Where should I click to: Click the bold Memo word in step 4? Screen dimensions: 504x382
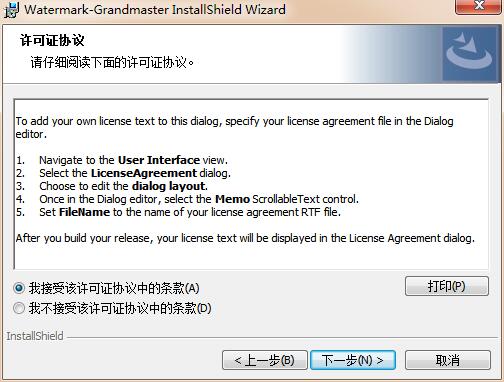tap(232, 199)
